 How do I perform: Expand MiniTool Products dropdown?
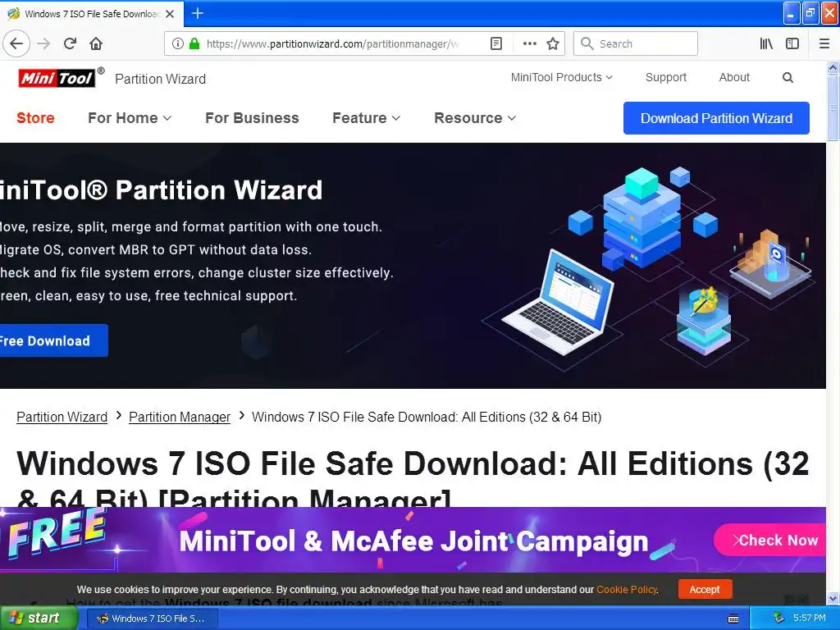click(x=561, y=77)
